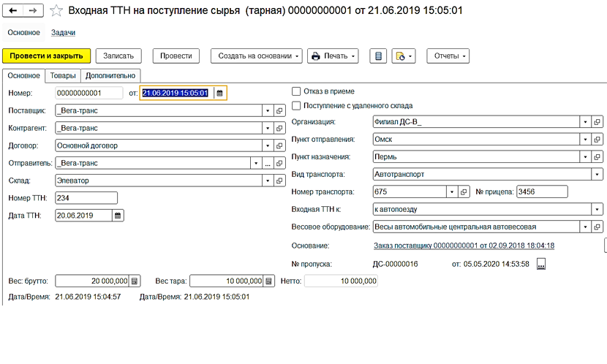The image size is (607, 364).
Task: Click into the Номер field
Action: point(89,94)
